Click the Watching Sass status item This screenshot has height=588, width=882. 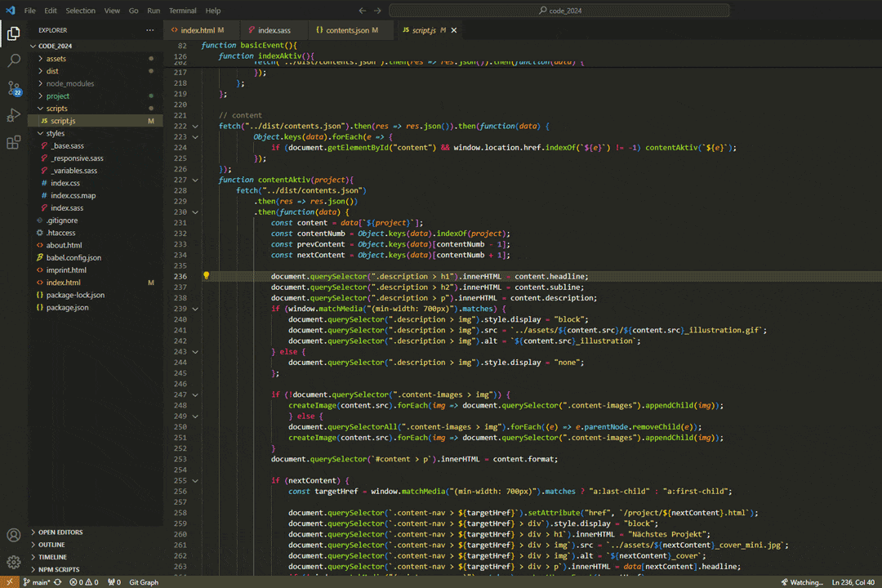[802, 582]
